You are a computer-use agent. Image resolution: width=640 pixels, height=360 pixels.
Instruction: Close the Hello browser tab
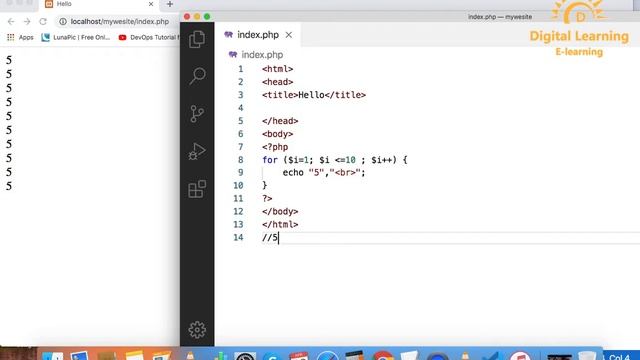click(151, 4)
